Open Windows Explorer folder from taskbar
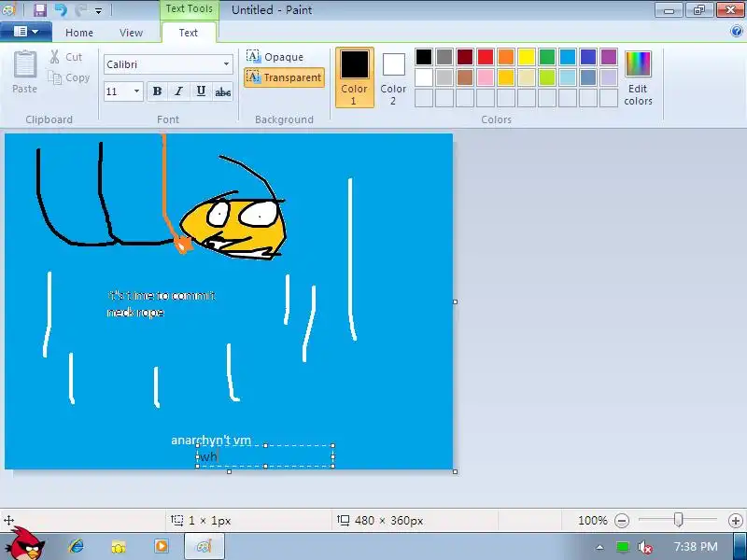 pos(119,547)
